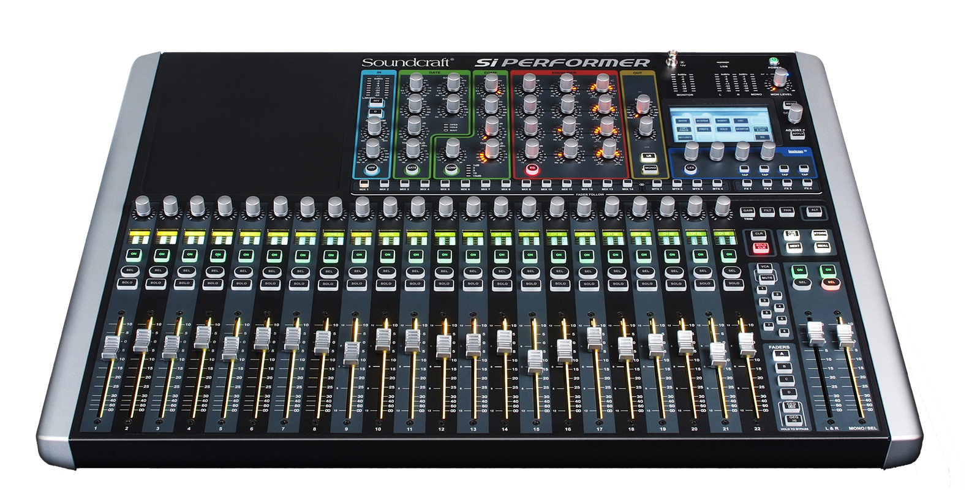Toggle SOLO on channel 22
This screenshot has height=490, width=980.
[x=733, y=283]
